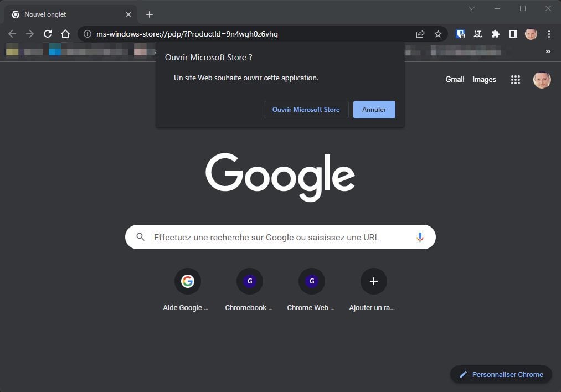Viewport: 561px width, 392px height.
Task: Open the translate extension icon
Action: pos(478,34)
